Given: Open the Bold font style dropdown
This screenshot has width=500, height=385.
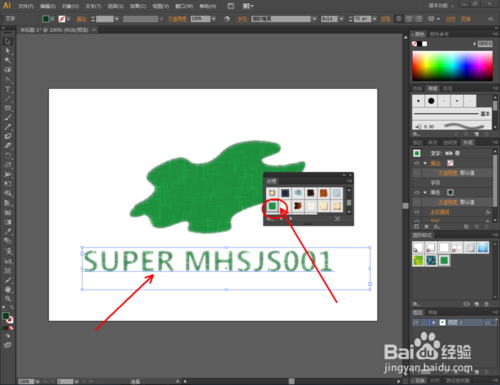Looking at the screenshot, I should [x=341, y=19].
